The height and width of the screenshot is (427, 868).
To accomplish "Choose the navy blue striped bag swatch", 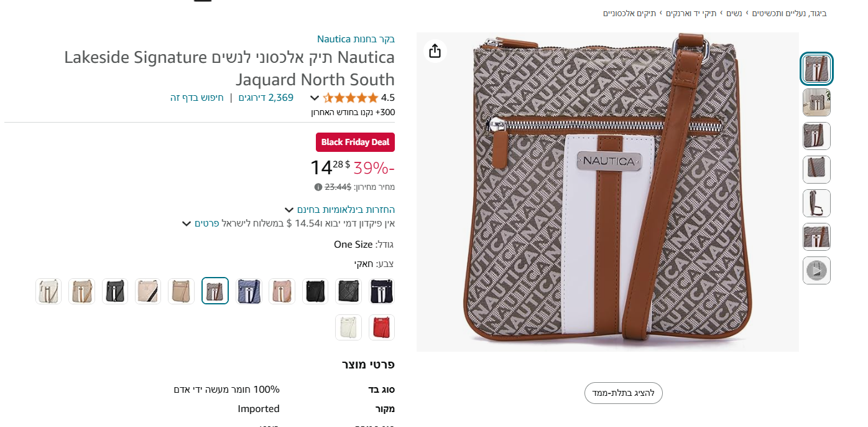I will coord(382,291).
